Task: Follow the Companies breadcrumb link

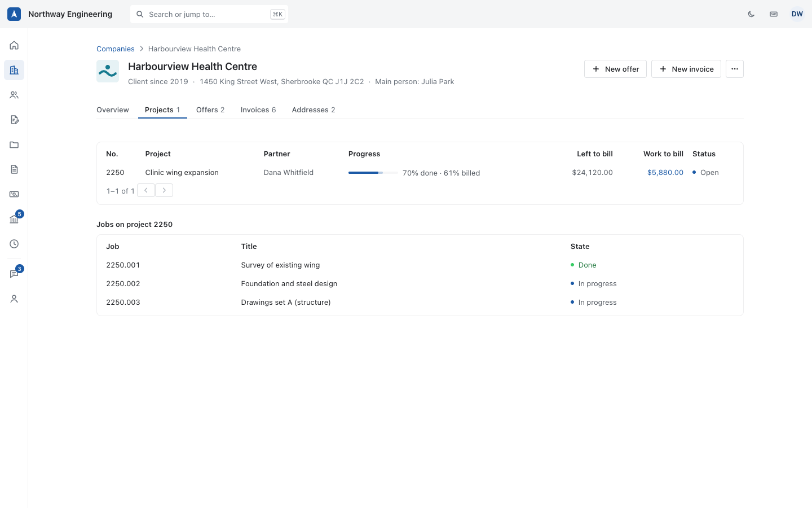Action: tap(116, 49)
